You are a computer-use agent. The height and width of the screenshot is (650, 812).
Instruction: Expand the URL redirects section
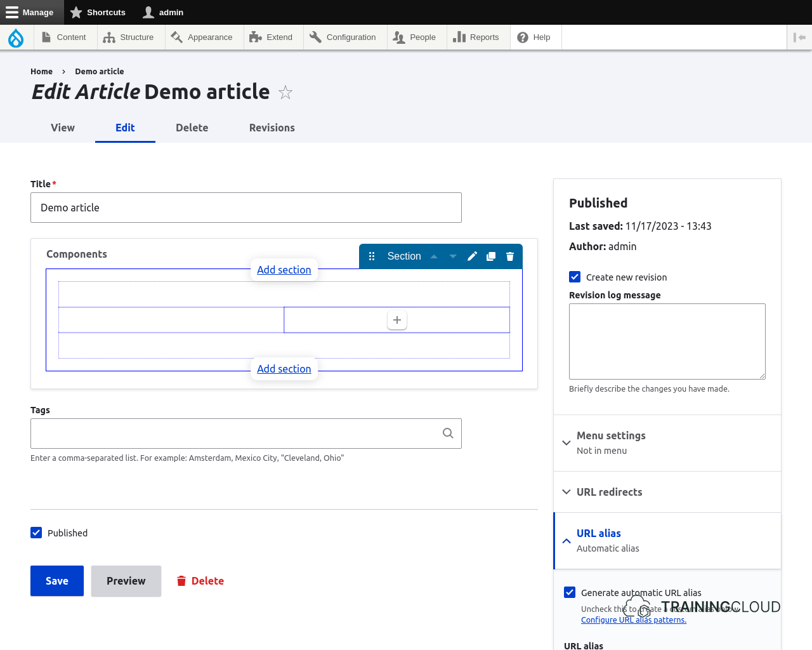point(667,492)
